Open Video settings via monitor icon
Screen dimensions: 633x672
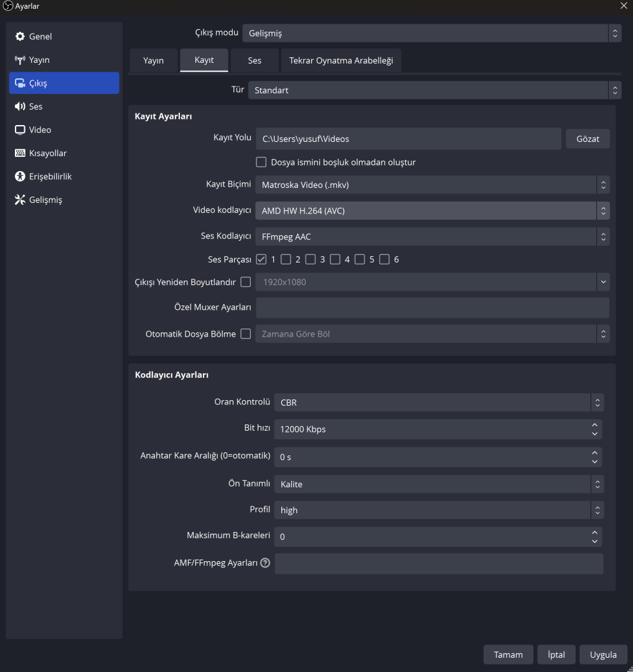tap(20, 130)
